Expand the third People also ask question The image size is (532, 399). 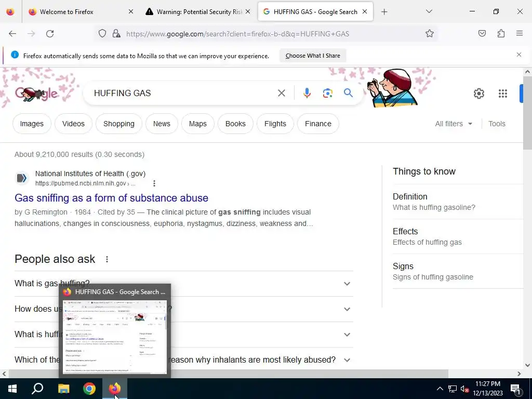point(183,335)
